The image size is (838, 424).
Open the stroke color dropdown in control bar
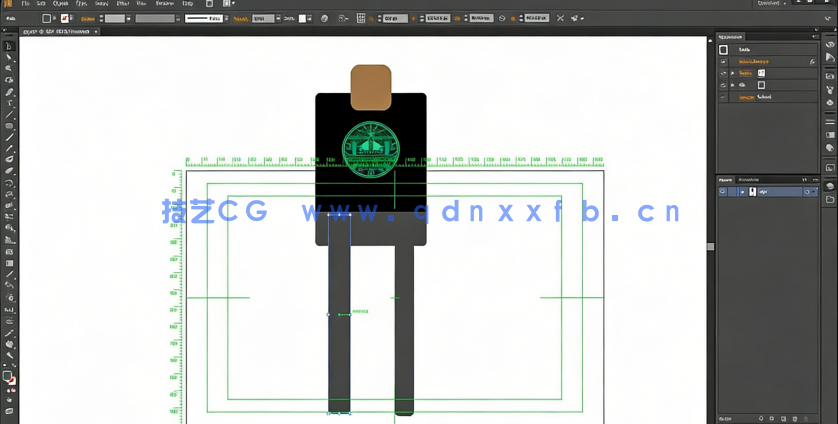tap(72, 18)
